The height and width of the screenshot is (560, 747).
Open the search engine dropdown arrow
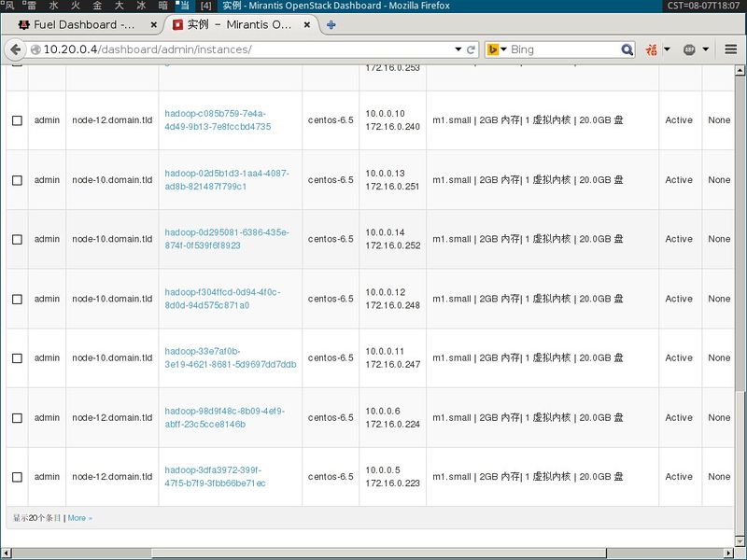[504, 49]
